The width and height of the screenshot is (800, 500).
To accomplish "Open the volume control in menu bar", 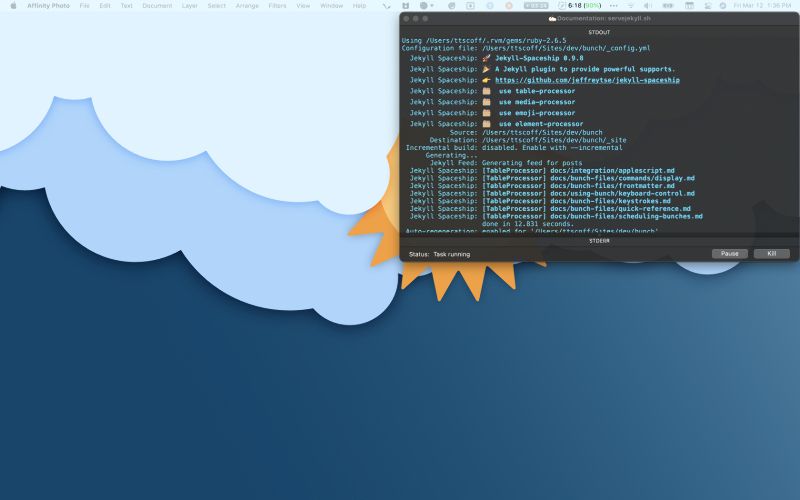I will click(647, 6).
